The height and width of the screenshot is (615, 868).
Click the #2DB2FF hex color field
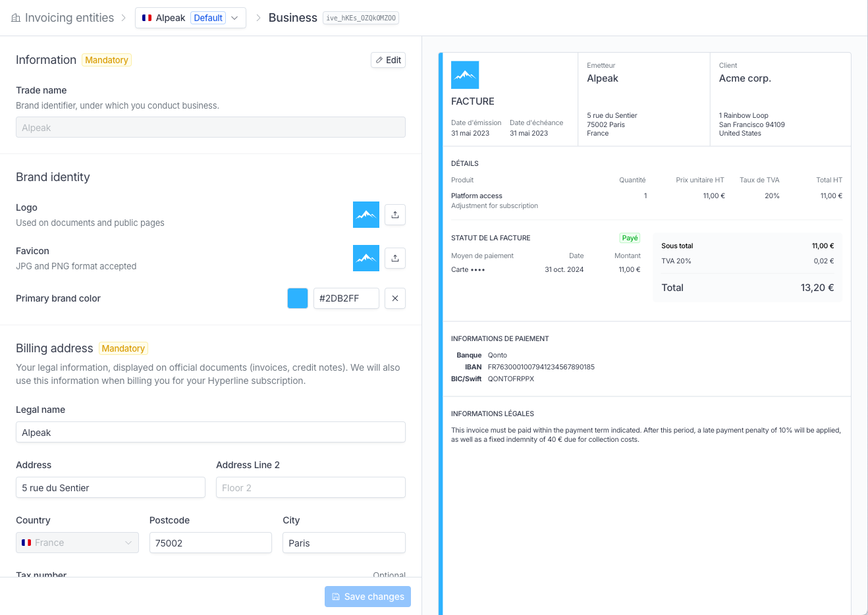(346, 298)
